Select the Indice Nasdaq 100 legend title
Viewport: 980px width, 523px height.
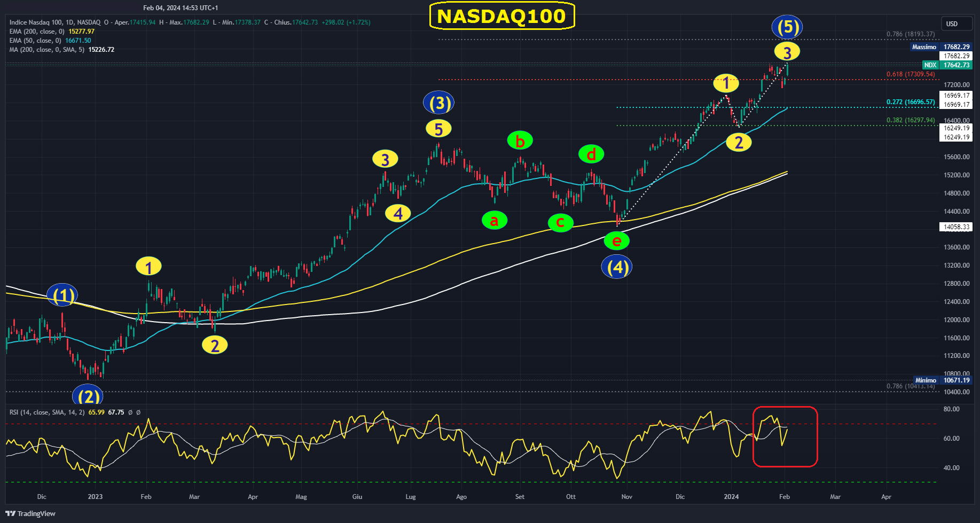coord(55,22)
